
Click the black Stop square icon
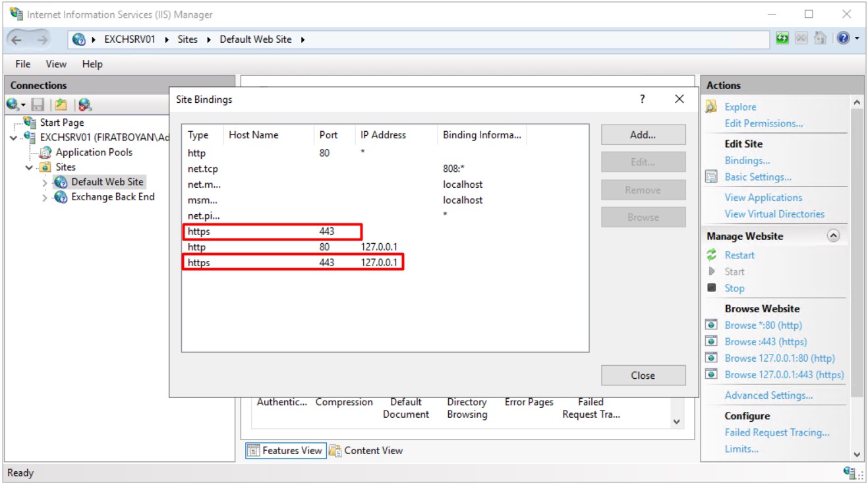tap(711, 288)
